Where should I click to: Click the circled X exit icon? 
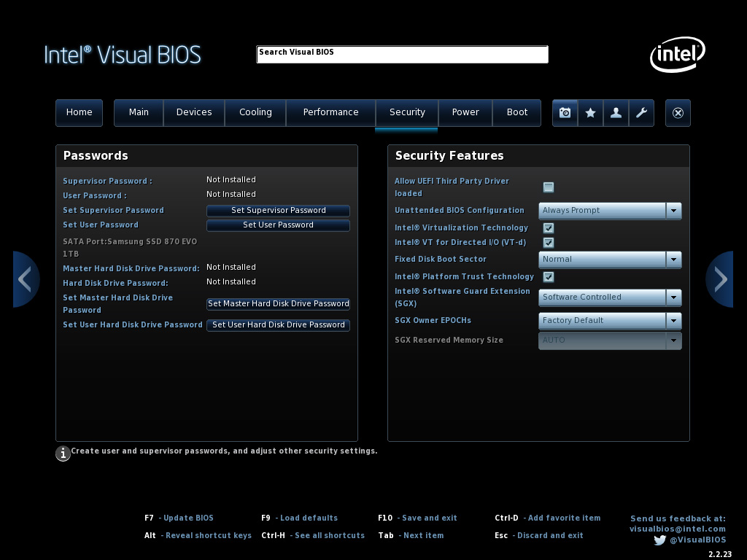pyautogui.click(x=678, y=113)
